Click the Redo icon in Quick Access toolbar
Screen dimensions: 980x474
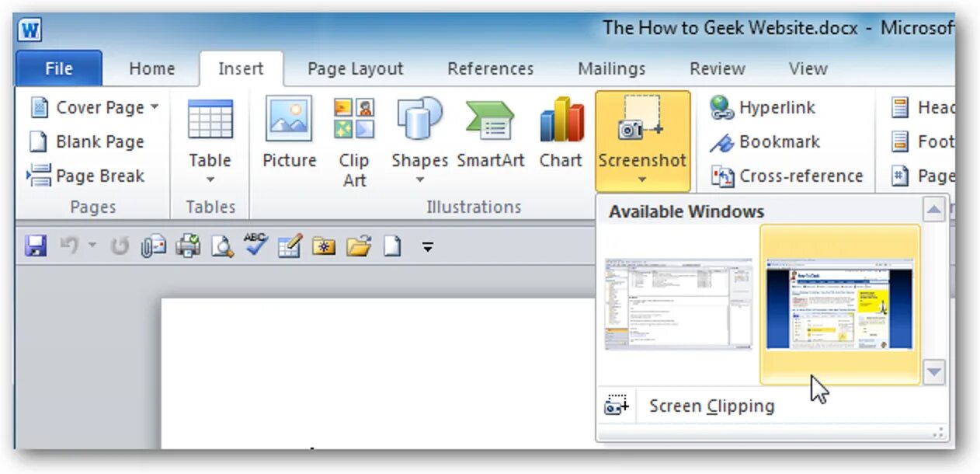[x=119, y=246]
